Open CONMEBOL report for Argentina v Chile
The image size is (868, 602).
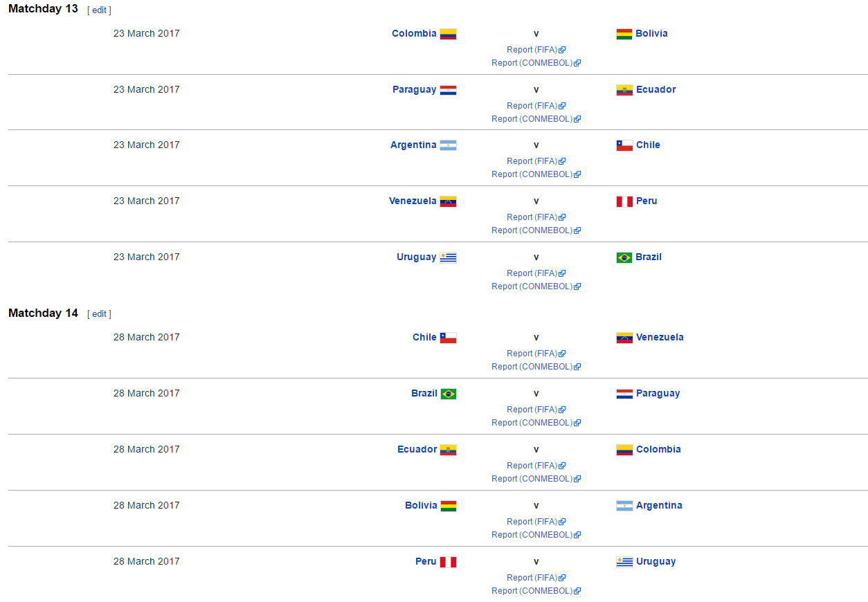tap(532, 174)
